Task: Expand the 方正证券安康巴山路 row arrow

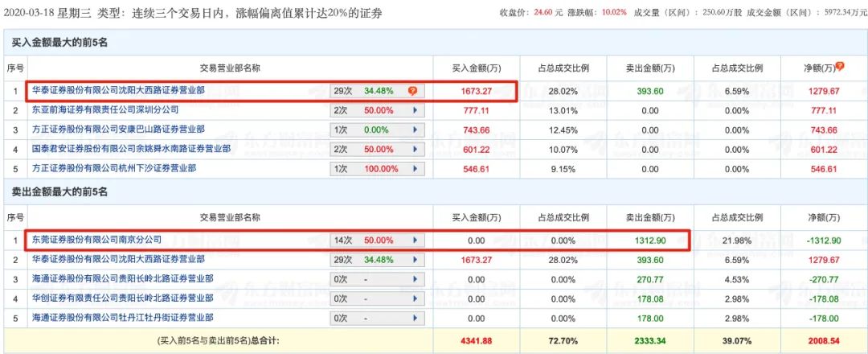Action: (x=415, y=130)
